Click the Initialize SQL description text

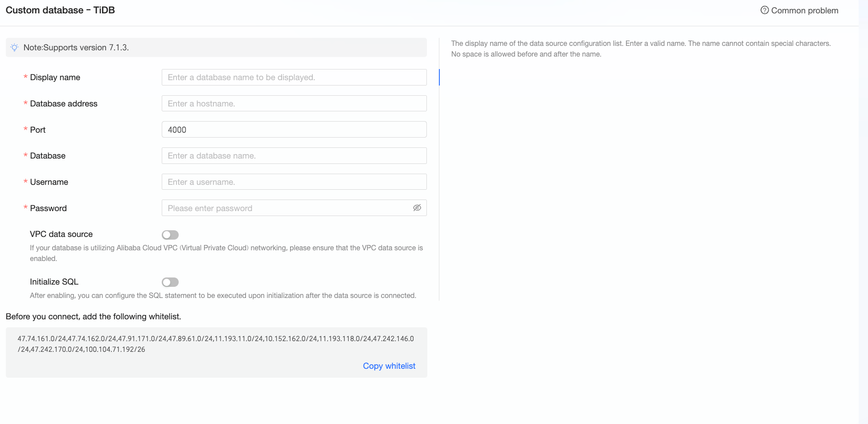pos(223,296)
